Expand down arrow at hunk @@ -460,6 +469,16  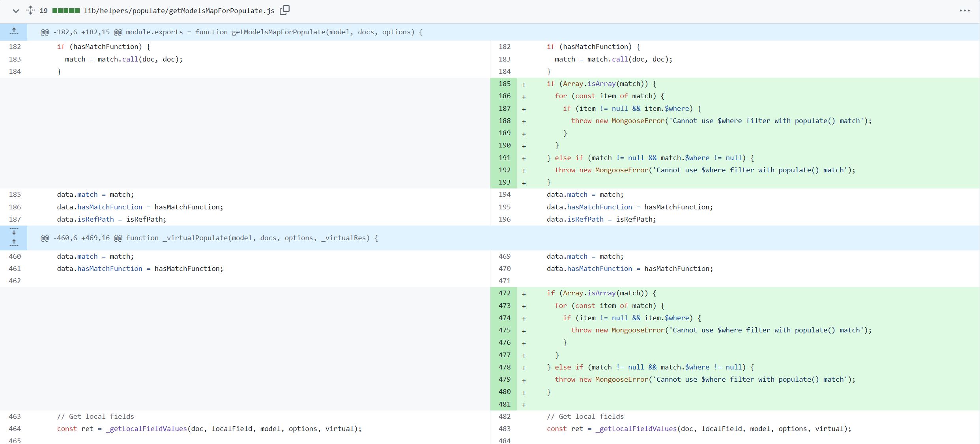(x=14, y=231)
